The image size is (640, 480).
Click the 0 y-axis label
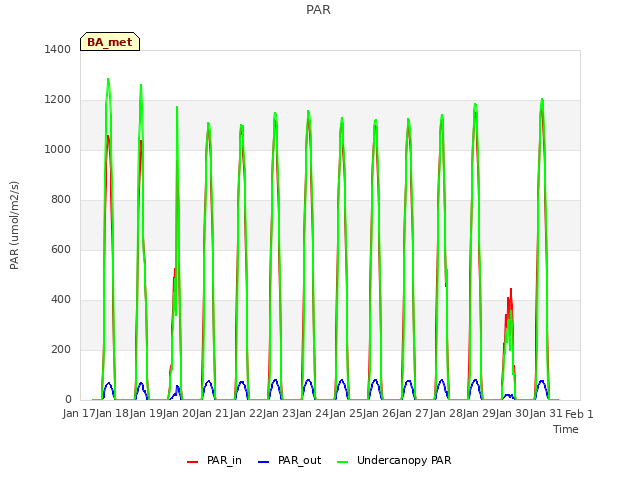point(68,400)
